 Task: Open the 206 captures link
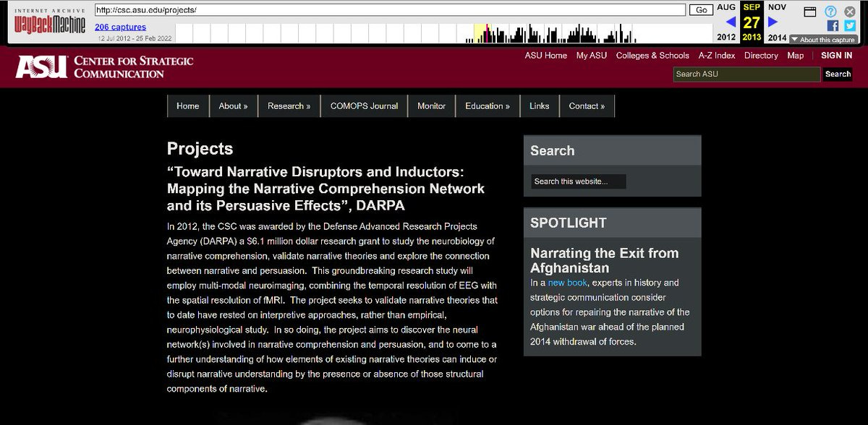click(x=120, y=27)
